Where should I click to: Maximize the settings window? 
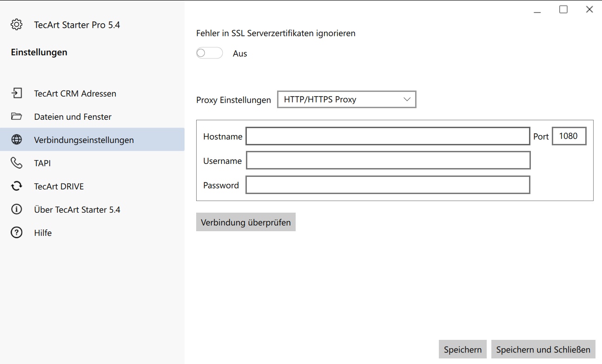click(563, 9)
